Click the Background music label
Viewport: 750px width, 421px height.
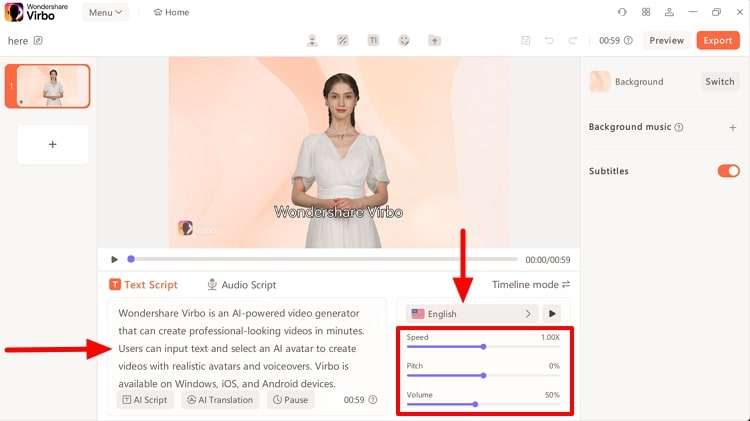629,127
